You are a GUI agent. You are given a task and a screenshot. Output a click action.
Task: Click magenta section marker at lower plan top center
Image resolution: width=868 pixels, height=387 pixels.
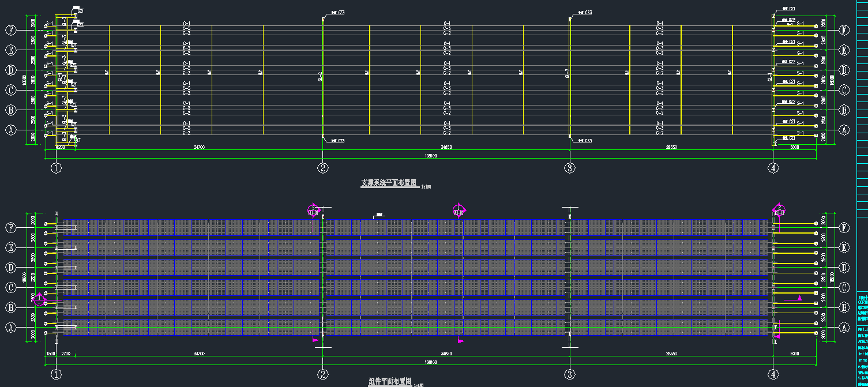click(459, 210)
